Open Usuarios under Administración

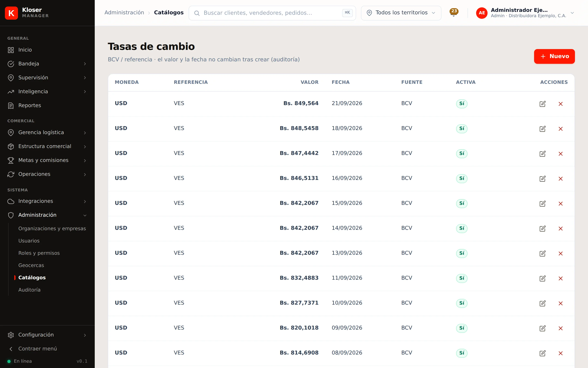(29, 241)
